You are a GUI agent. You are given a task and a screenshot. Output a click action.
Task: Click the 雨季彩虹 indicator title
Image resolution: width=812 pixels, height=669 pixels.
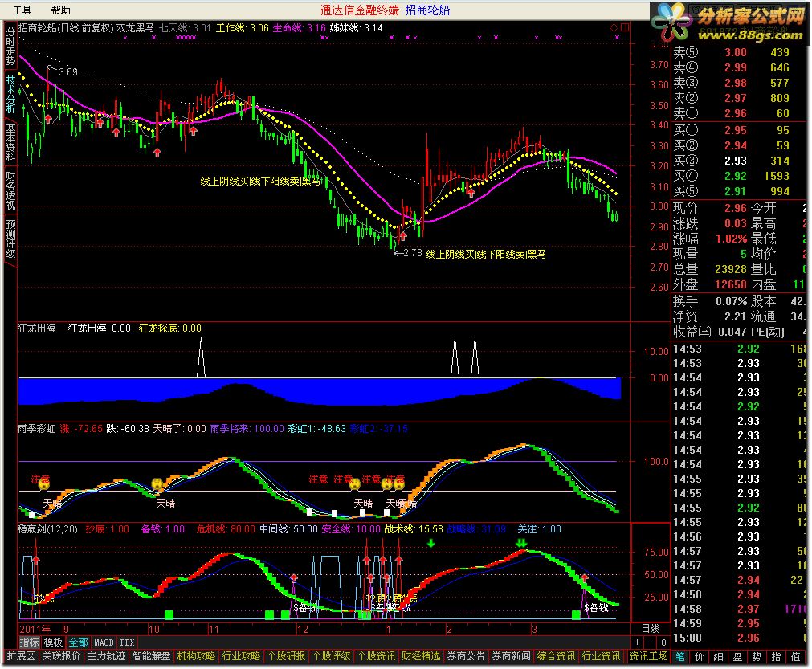pos(37,429)
